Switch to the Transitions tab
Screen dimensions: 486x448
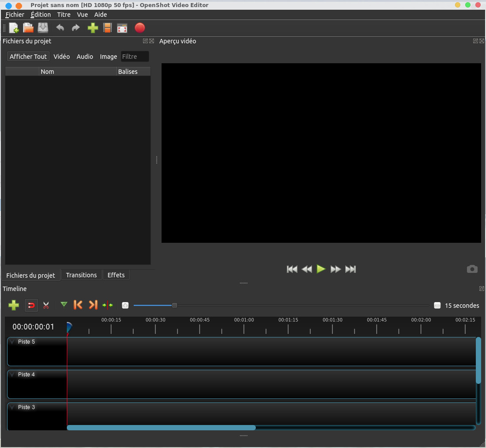pyautogui.click(x=81, y=275)
